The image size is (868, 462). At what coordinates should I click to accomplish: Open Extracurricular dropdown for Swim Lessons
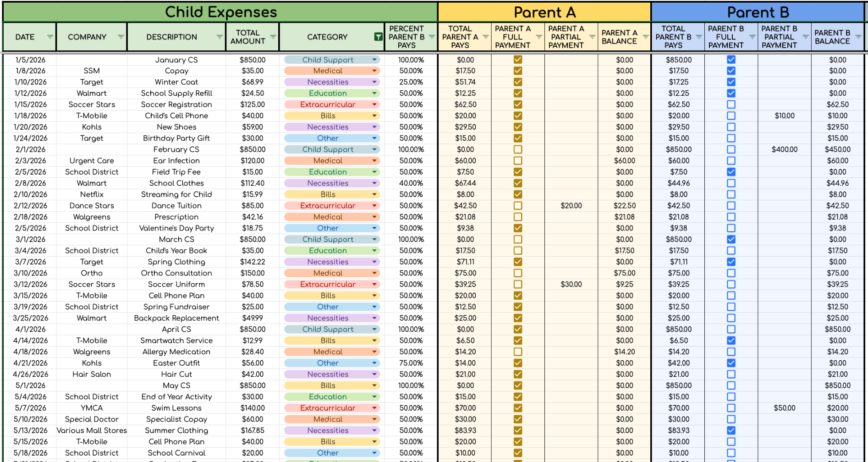click(374, 408)
